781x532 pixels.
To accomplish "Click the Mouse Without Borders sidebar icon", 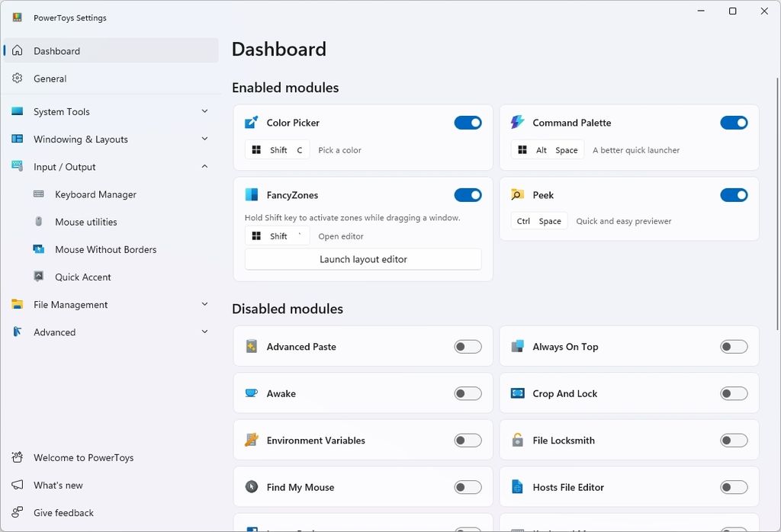I will coord(37,249).
